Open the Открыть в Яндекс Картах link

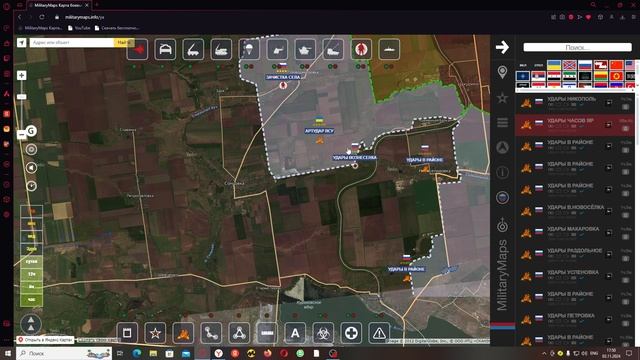[x=46, y=340]
